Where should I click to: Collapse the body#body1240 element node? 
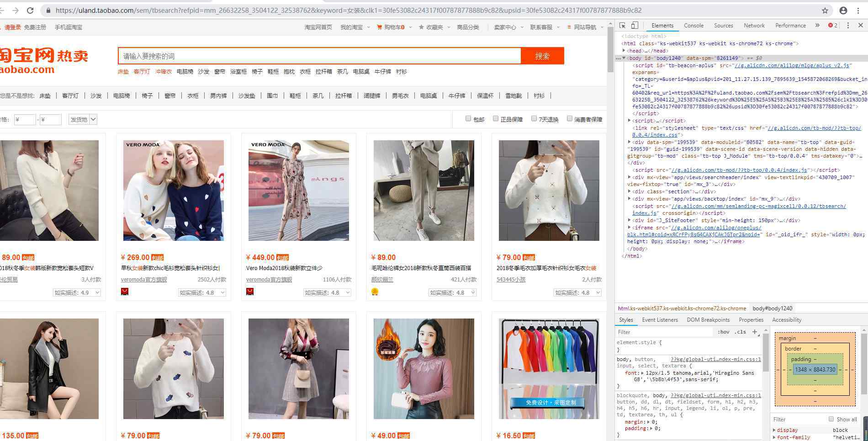click(624, 58)
